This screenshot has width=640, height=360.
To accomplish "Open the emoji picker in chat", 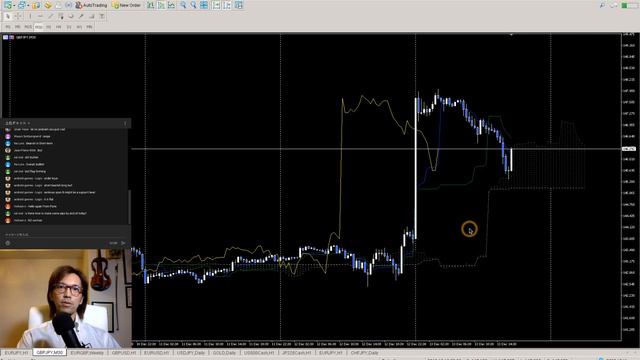I will click(x=7, y=243).
